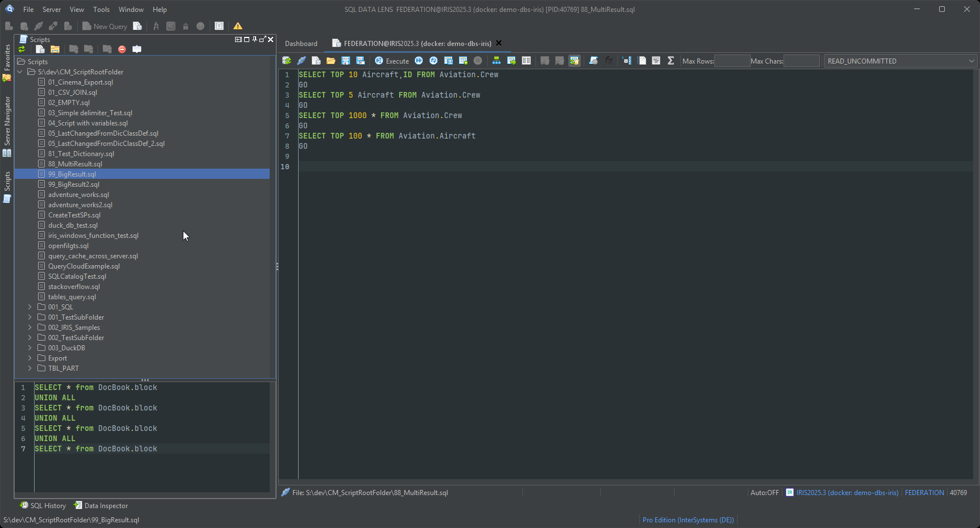Click the text lines document icon before sigma
The image size is (980, 528).
656,61
